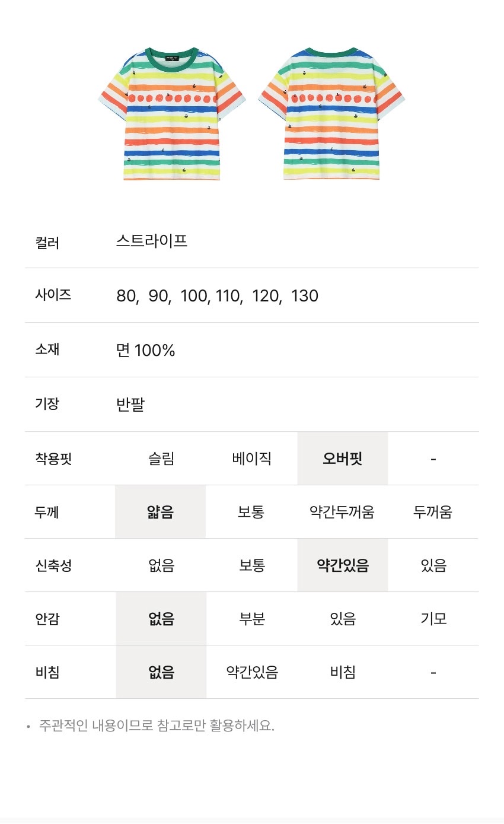Choose 베이직 in the 착용핏 row

click(x=251, y=459)
